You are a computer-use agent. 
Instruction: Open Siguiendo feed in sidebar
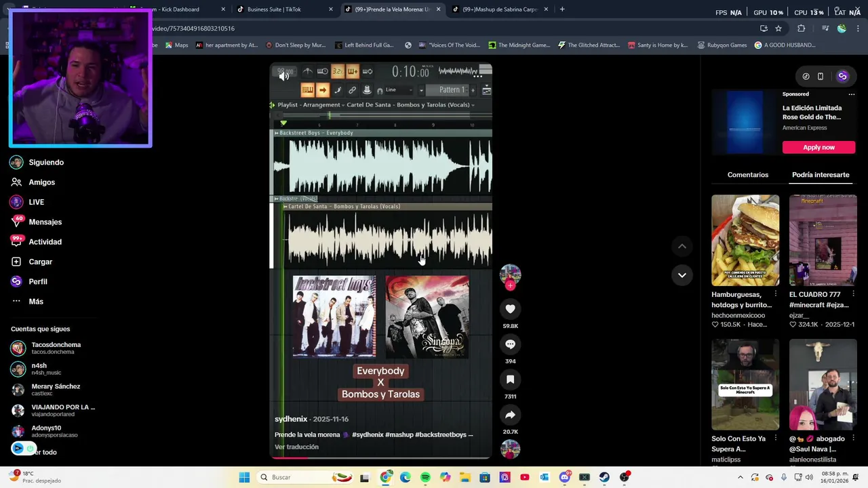[46, 163]
